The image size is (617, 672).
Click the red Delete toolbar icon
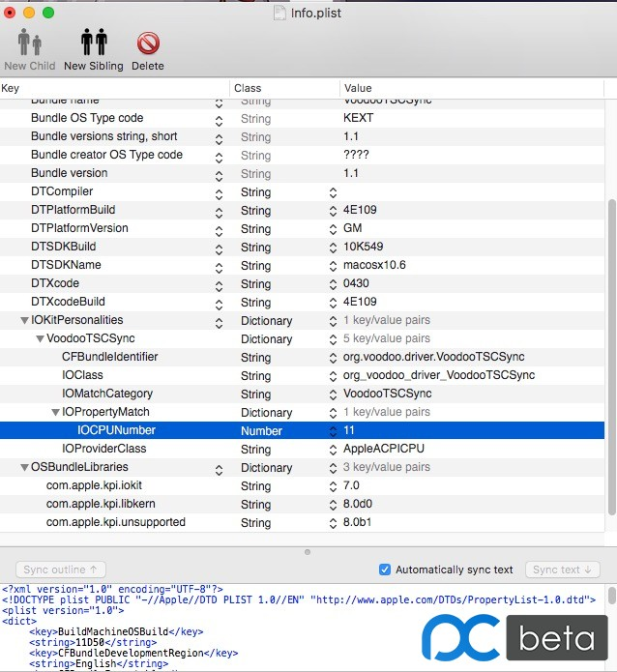[x=148, y=44]
